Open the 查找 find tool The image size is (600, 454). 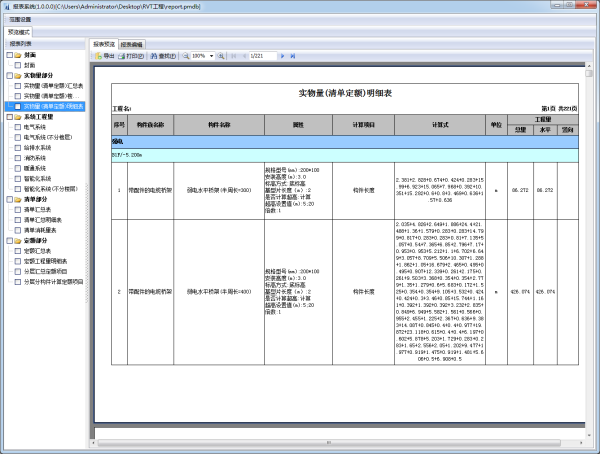tap(154, 56)
